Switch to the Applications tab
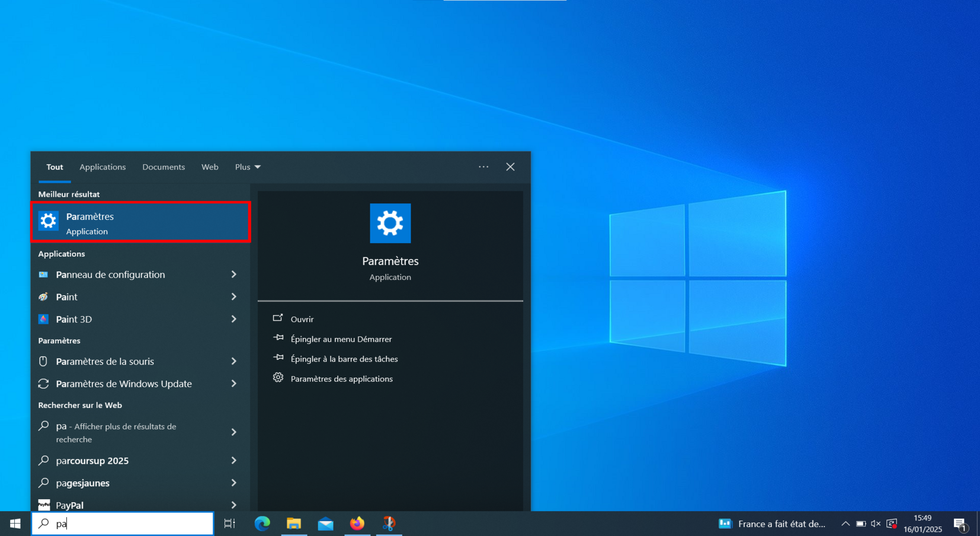The image size is (980, 536). pos(103,167)
